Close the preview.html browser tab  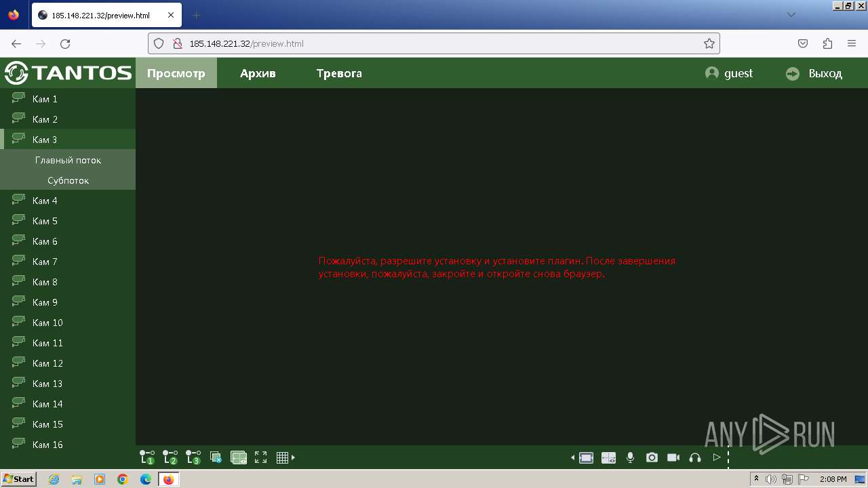click(x=170, y=15)
